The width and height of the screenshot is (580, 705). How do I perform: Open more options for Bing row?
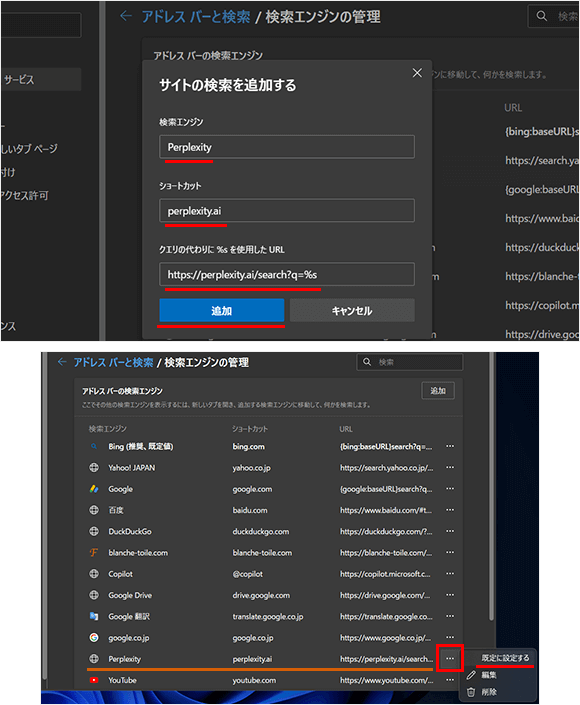[x=450, y=446]
